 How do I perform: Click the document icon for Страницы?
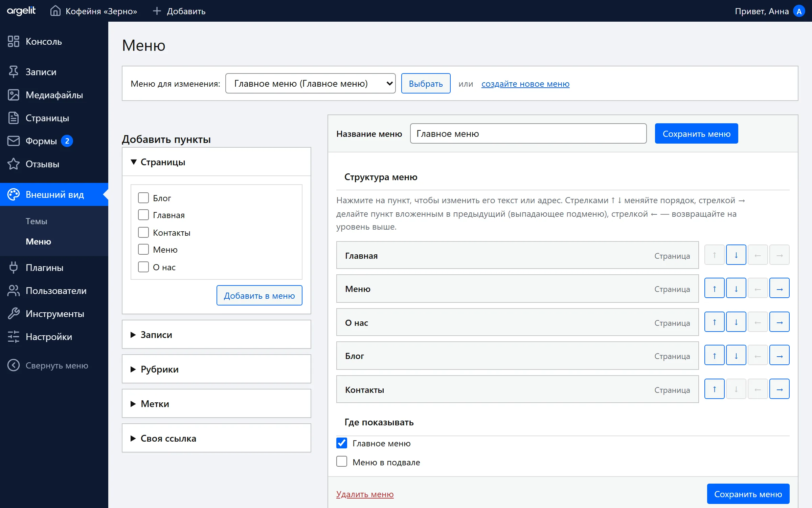point(14,118)
